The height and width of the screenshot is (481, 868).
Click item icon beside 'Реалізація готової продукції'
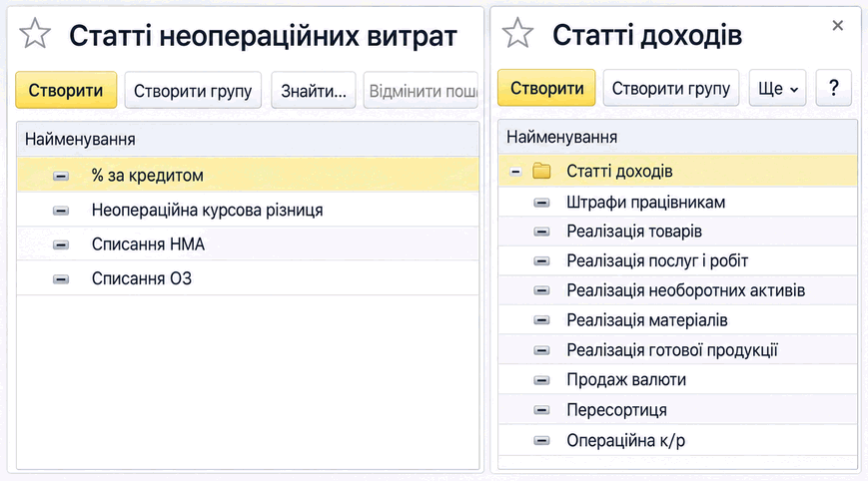(x=541, y=350)
